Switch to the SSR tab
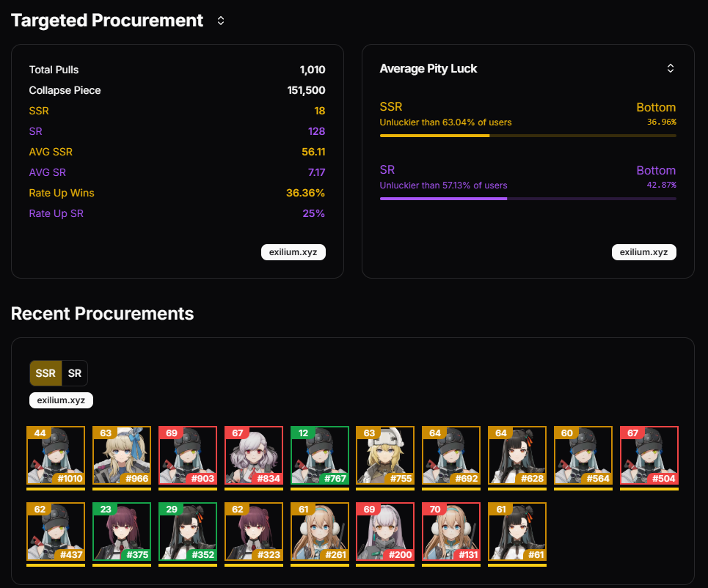Viewport: 708px width, 588px height. (x=45, y=373)
